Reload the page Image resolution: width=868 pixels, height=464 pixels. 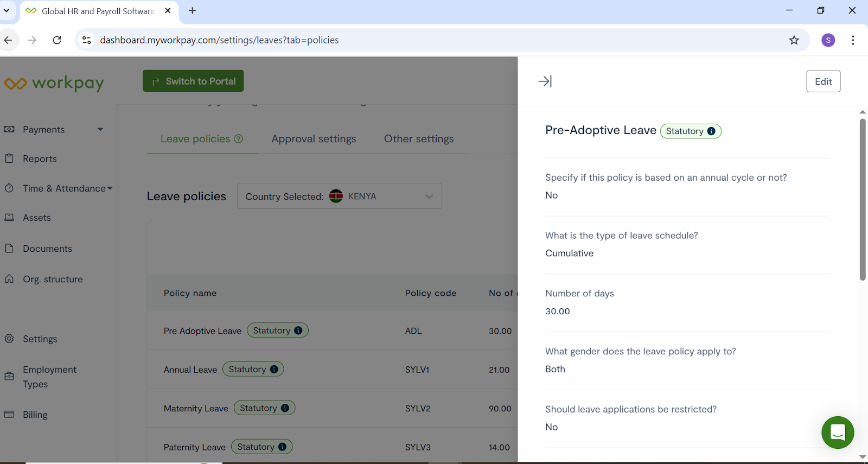coord(57,40)
